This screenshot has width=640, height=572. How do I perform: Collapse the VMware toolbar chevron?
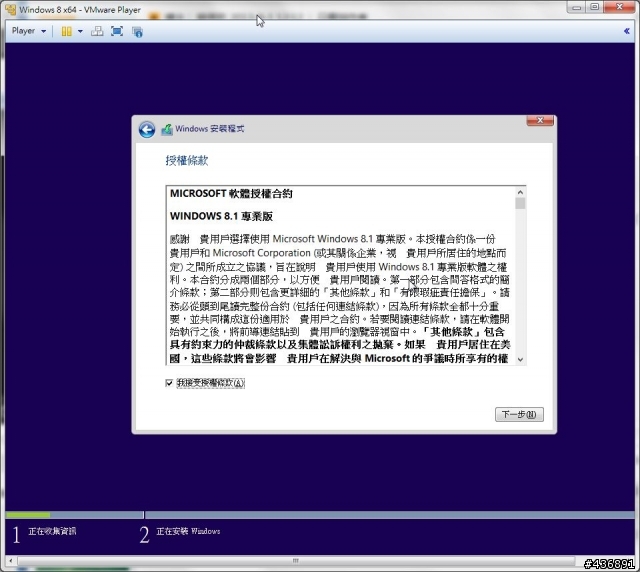pyautogui.click(x=627, y=31)
